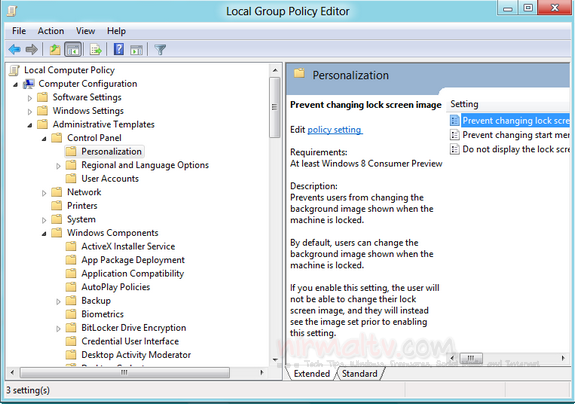This screenshot has width=575, height=404.
Task: Collapse the Control Panel node
Action: pyautogui.click(x=44, y=139)
